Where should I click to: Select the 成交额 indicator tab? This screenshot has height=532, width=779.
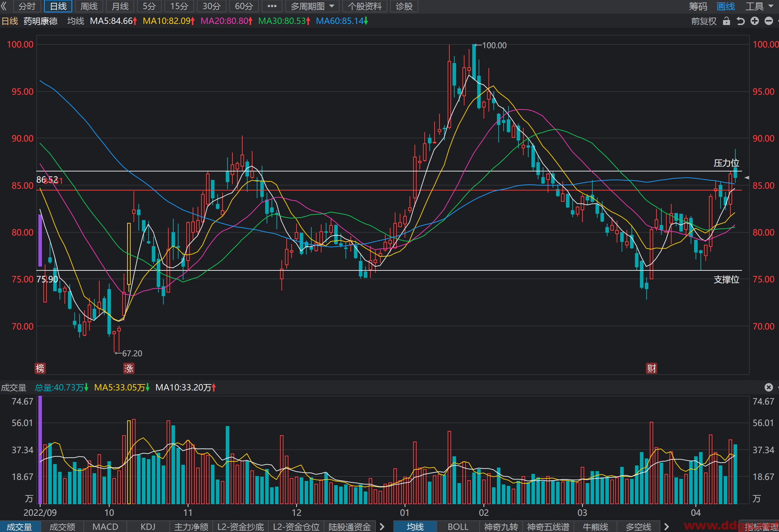point(62,527)
